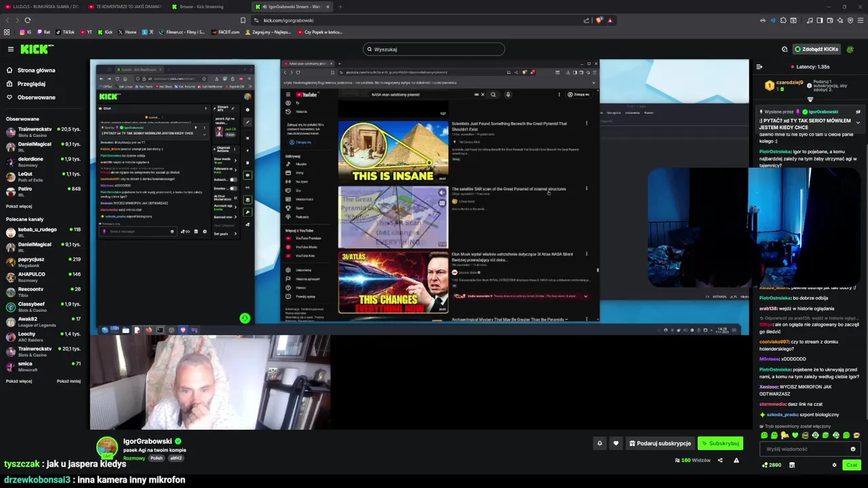Click the 2890 KICKs points balance

click(x=772, y=465)
